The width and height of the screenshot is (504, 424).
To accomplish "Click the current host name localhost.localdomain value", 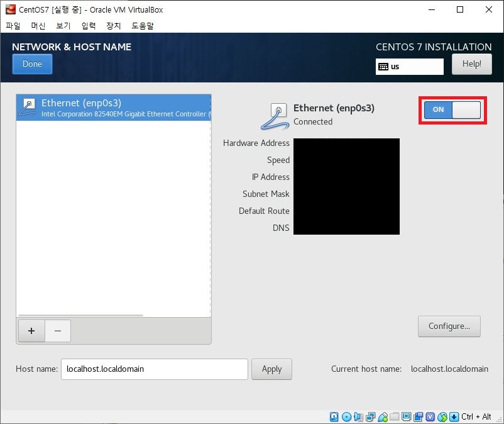I will point(449,369).
